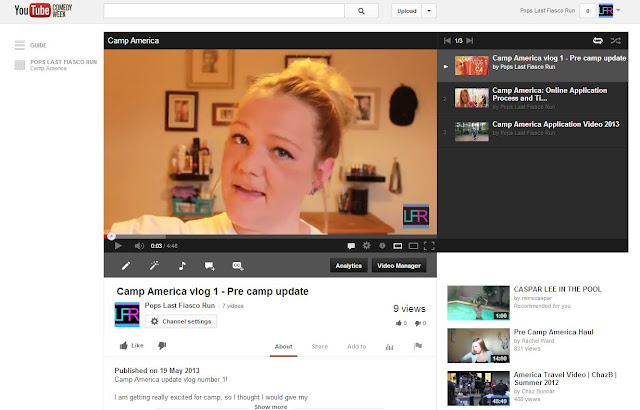Open player settings gear
Screen dimensions: 640x410
click(x=367, y=245)
